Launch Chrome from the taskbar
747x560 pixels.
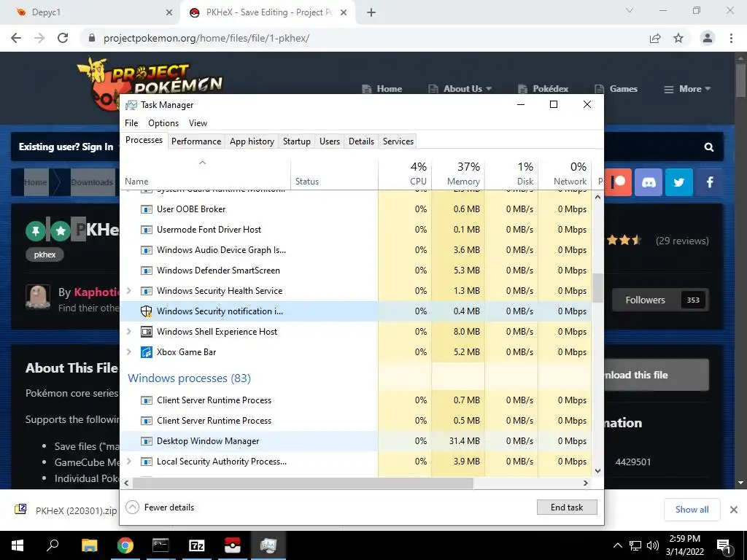(x=125, y=545)
